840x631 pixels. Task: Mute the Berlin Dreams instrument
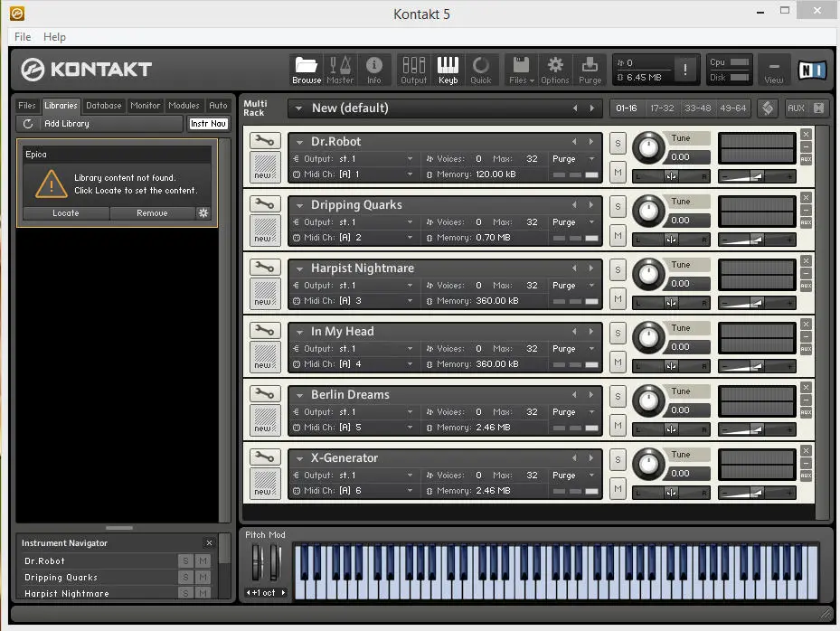(618, 425)
